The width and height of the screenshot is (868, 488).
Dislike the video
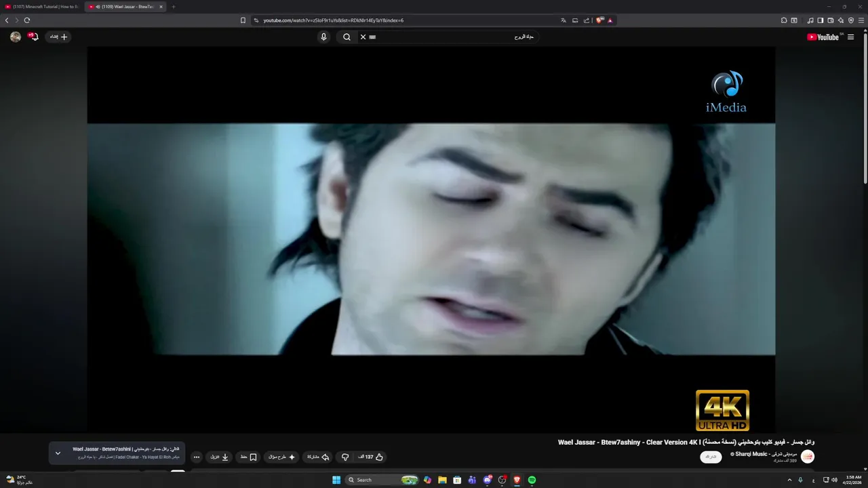(x=345, y=457)
